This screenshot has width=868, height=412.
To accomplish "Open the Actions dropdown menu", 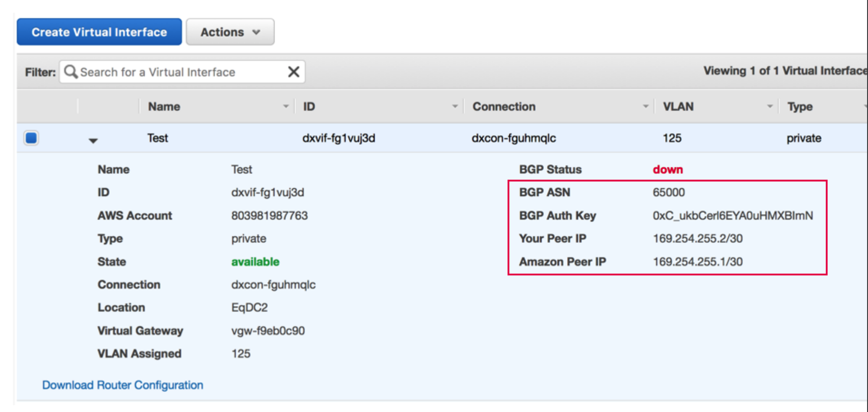I will pyautogui.click(x=230, y=32).
